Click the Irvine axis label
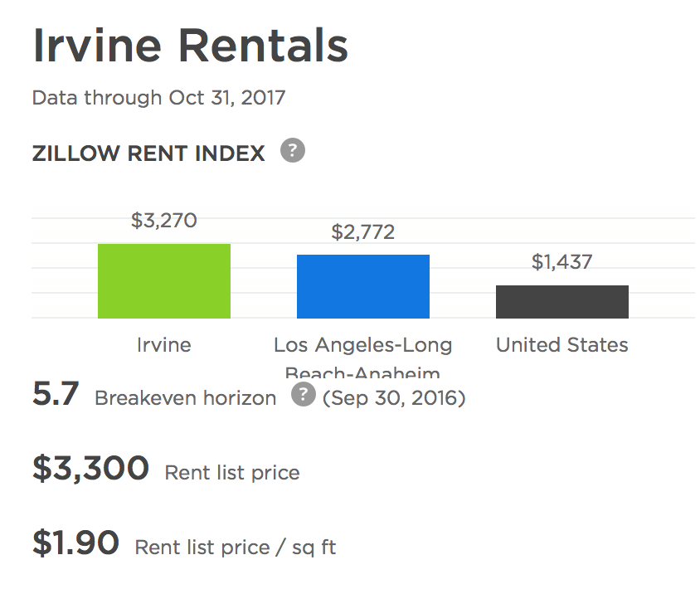700x589 pixels. 164,345
